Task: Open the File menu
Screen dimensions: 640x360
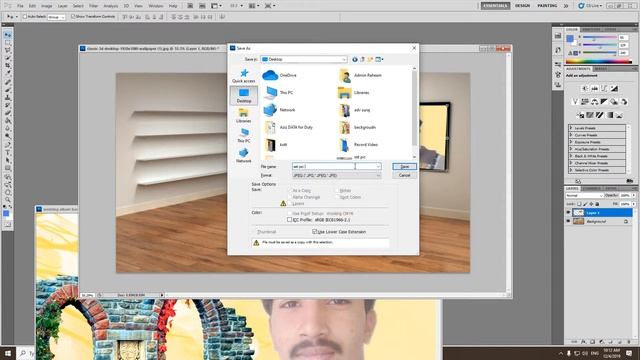Action: point(20,6)
